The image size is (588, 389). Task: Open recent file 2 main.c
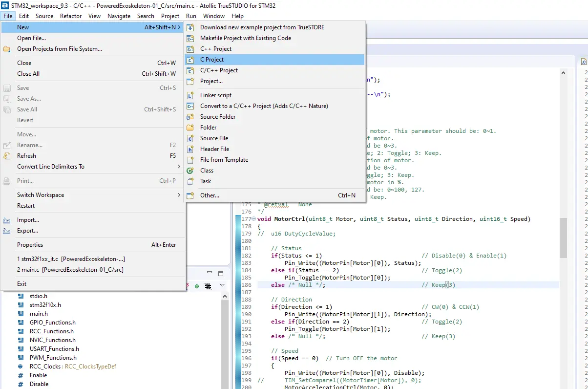pyautogui.click(x=92, y=270)
